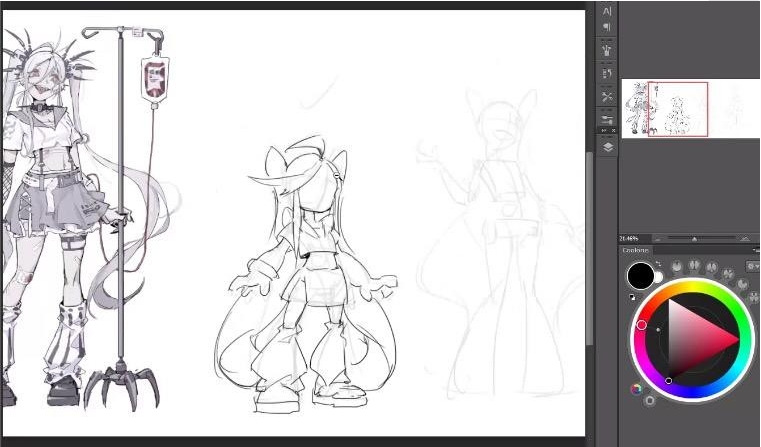Swap foreground and background colors
761x447 pixels.
click(x=658, y=264)
